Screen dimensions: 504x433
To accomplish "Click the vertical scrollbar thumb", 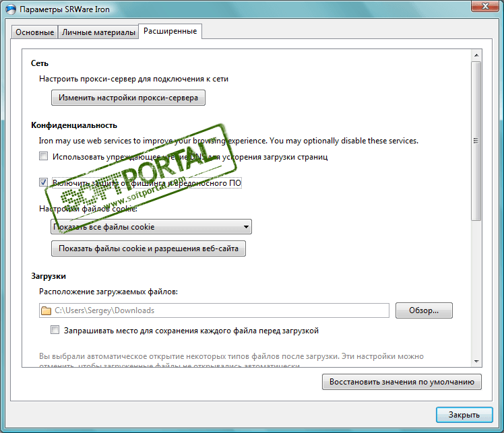I will click(476, 141).
